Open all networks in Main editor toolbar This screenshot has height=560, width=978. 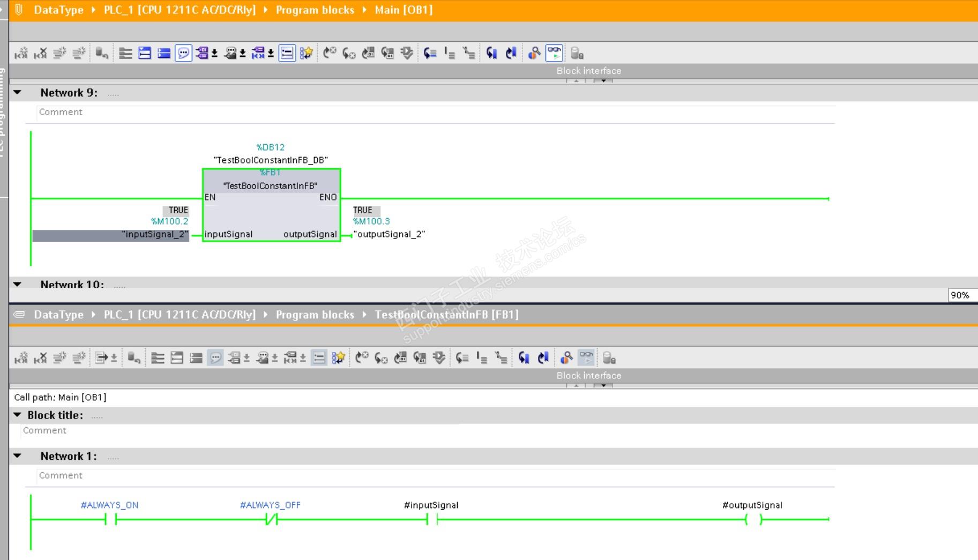click(x=145, y=53)
